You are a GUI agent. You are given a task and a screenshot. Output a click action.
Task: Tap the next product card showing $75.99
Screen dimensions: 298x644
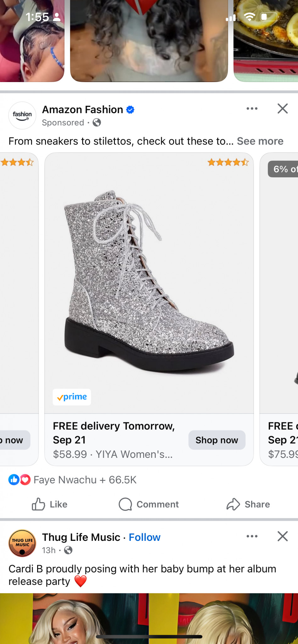pyautogui.click(x=280, y=314)
